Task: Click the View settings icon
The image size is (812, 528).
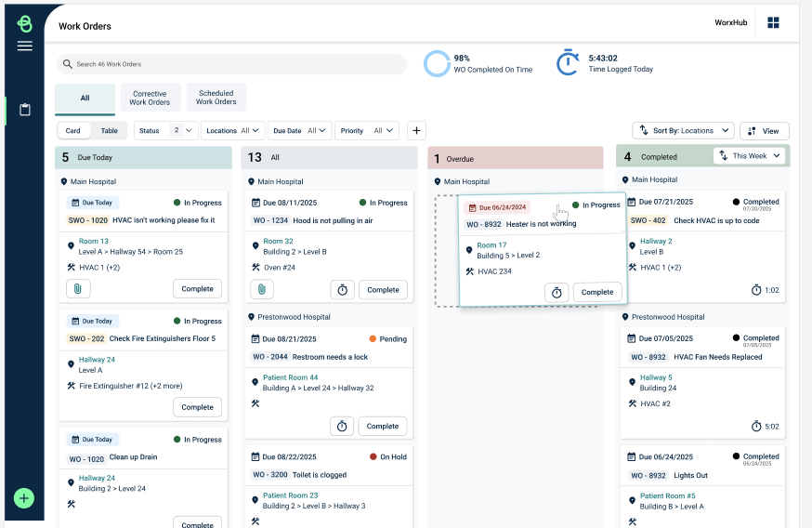Action: click(x=752, y=131)
